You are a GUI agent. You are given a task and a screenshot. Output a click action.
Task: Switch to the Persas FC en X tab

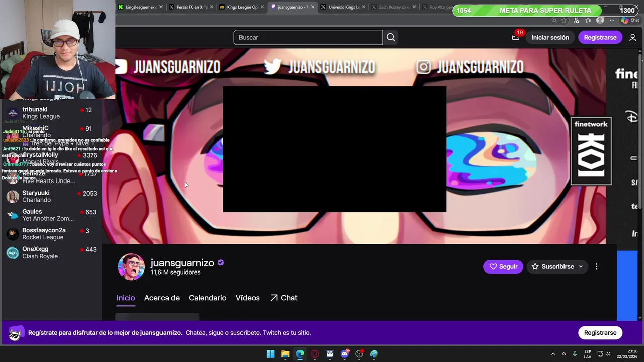[x=191, y=7]
